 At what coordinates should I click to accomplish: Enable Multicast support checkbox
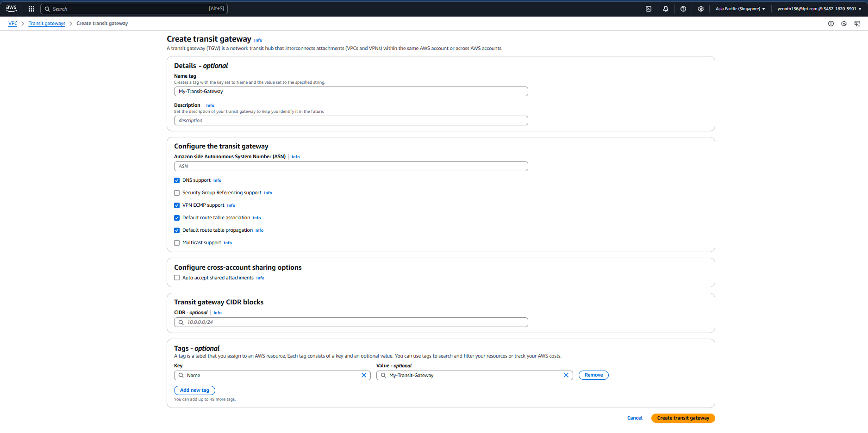click(177, 243)
